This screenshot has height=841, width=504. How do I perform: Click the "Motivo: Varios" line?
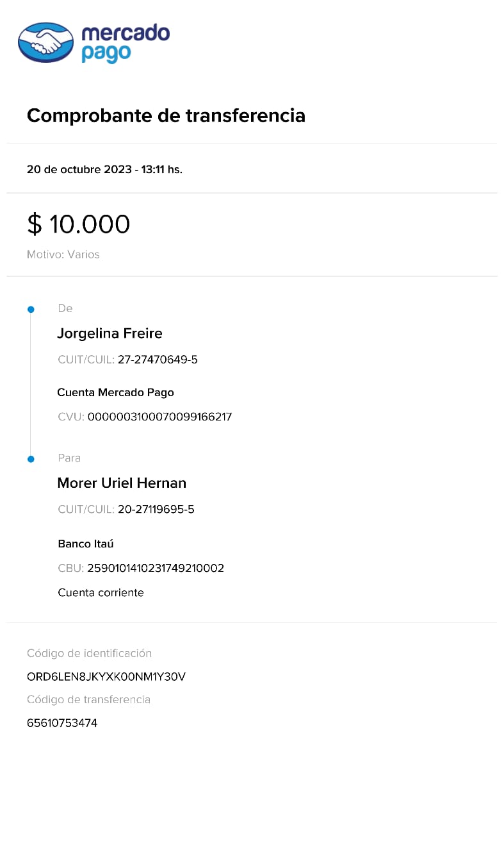pos(63,254)
